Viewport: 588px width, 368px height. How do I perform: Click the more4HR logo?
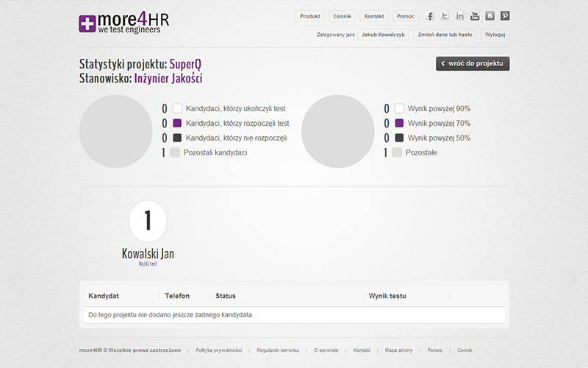[124, 23]
